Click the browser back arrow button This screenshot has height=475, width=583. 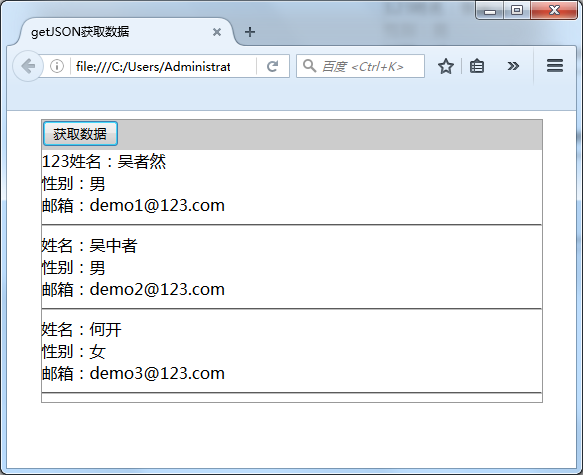tap(28, 67)
